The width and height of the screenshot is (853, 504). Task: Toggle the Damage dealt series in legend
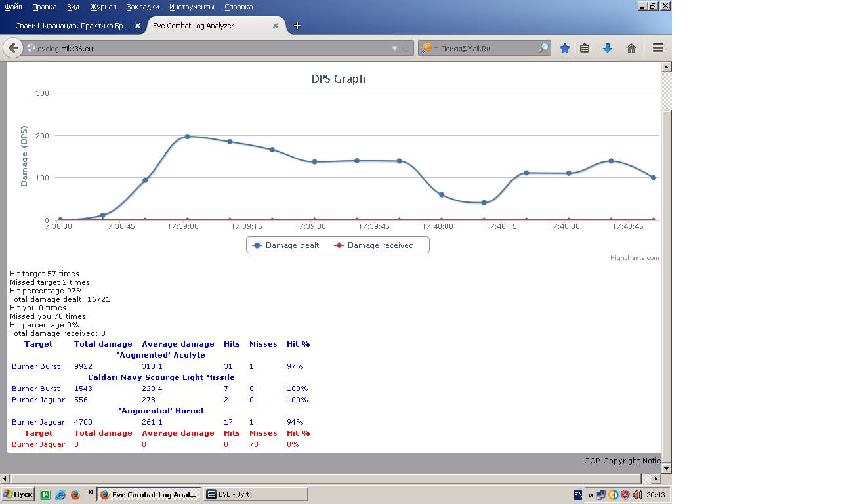click(x=285, y=245)
